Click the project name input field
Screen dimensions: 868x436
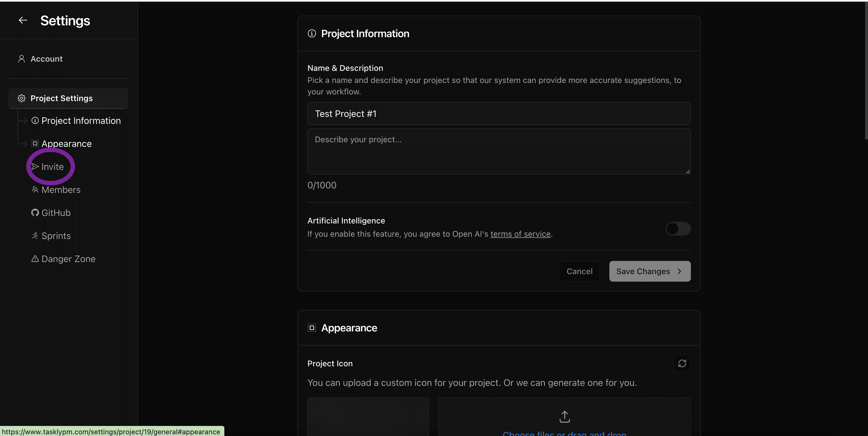tap(499, 113)
